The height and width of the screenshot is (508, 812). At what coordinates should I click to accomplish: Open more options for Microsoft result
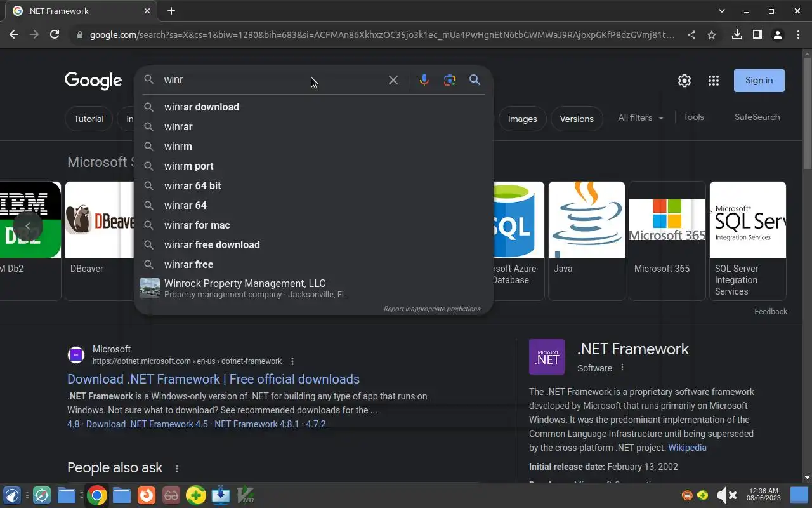(292, 361)
